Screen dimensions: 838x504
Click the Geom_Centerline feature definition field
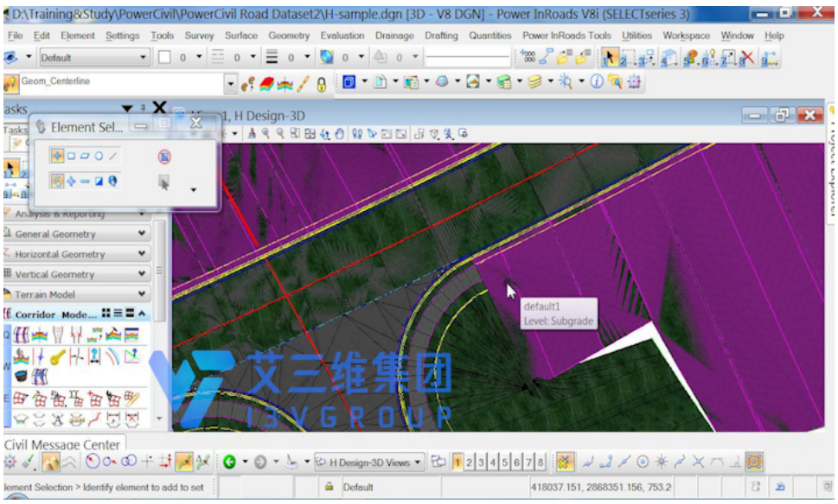[122, 84]
